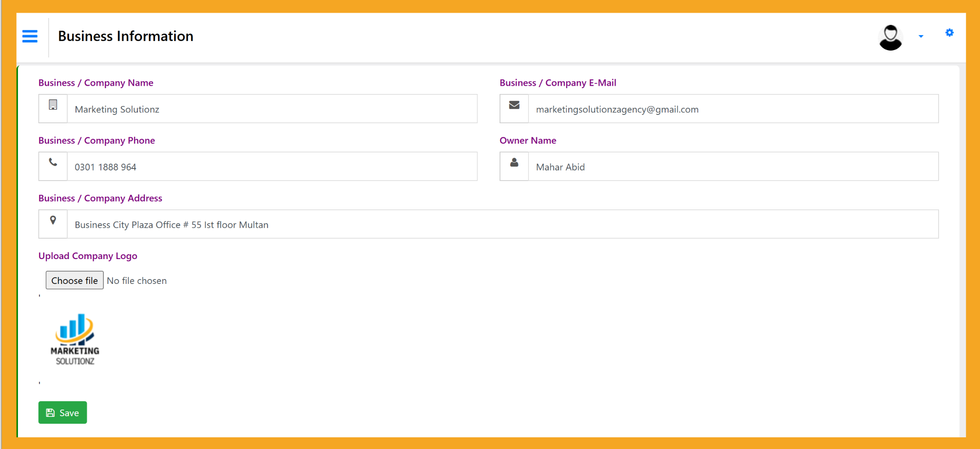The height and width of the screenshot is (449, 980).
Task: Select the Company Phone text field
Action: (271, 167)
